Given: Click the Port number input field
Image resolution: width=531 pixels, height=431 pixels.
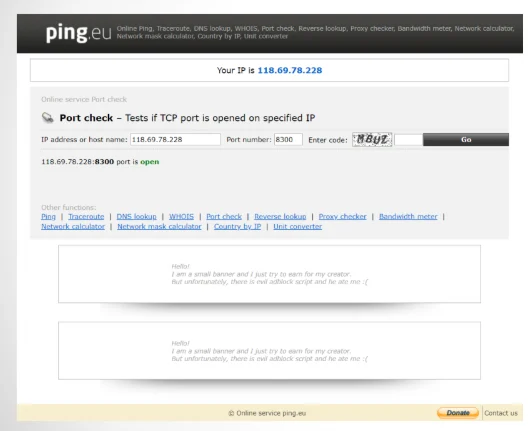Looking at the screenshot, I should (288, 139).
